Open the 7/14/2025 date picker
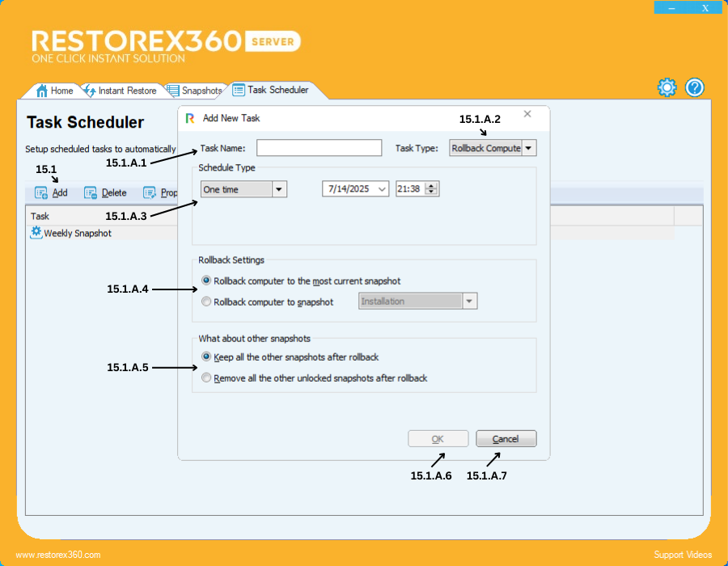Image resolution: width=728 pixels, height=566 pixels. click(382, 189)
